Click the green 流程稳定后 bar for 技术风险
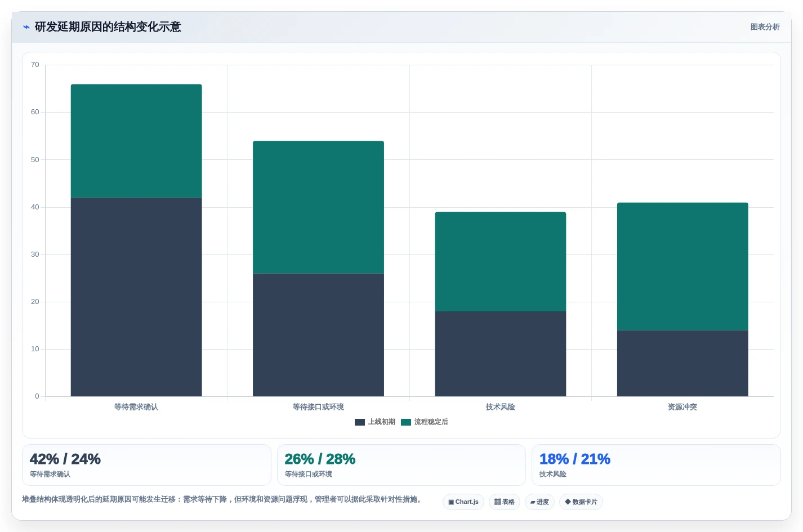 501,262
